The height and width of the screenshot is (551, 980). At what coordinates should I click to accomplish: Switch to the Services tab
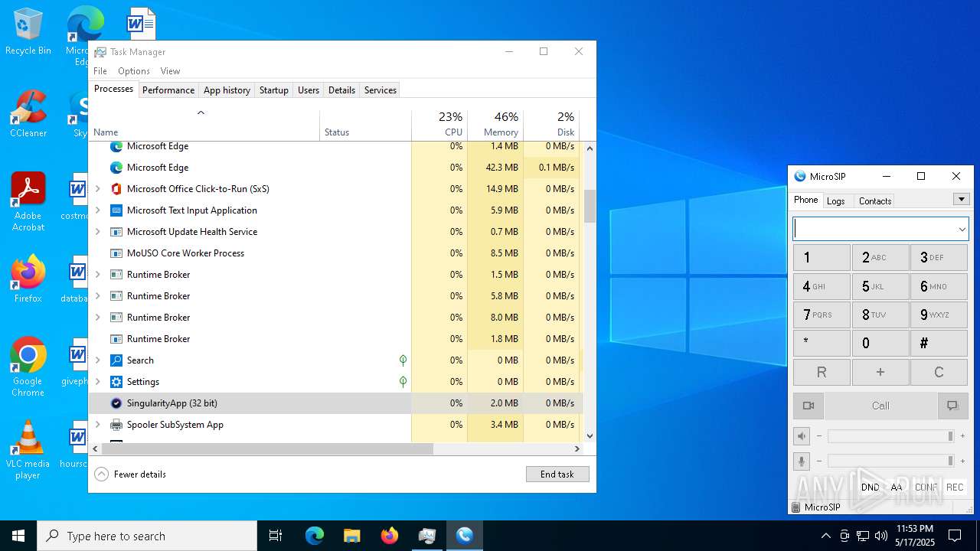pos(381,90)
